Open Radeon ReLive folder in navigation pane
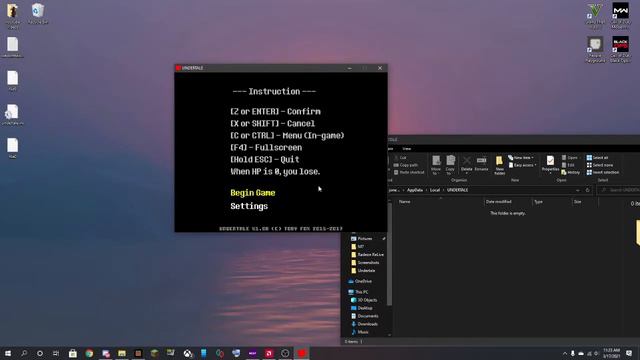 pyautogui.click(x=367, y=255)
